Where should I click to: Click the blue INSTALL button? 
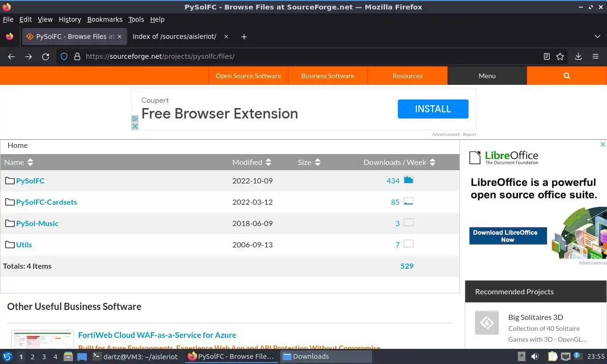click(x=433, y=109)
